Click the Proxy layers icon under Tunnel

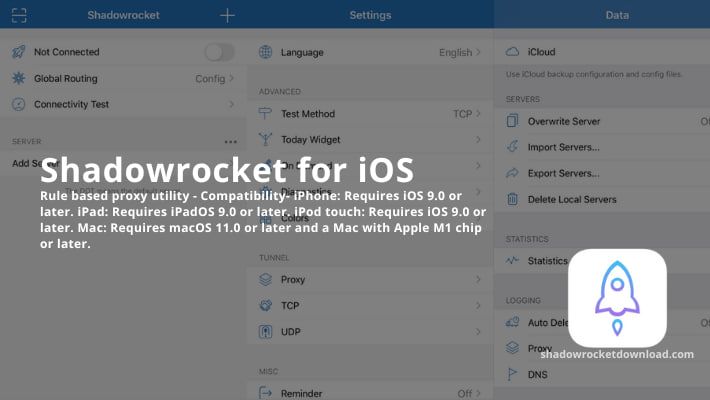coord(265,280)
